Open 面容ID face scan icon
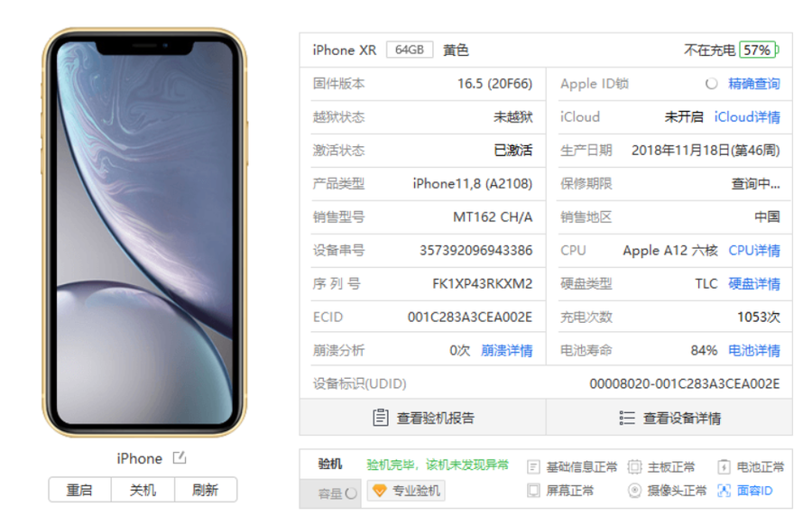Image resolution: width=812 pixels, height=525 pixels. 724,491
